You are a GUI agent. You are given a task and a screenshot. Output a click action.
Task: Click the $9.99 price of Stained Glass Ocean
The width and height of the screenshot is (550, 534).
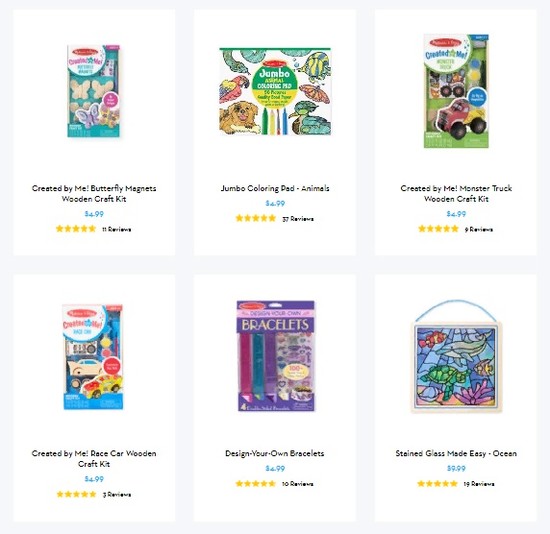pos(456,468)
